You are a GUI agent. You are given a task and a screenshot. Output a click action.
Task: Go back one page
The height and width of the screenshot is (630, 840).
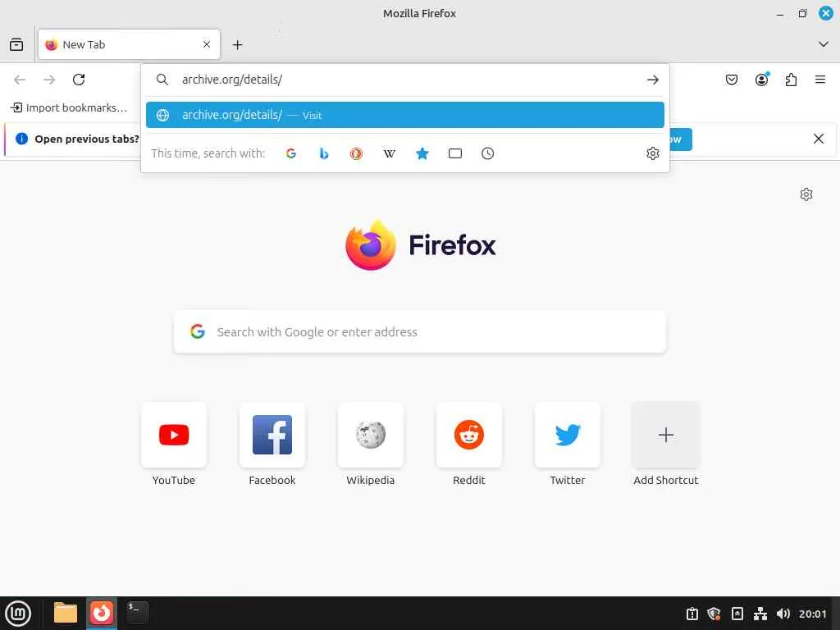(20, 80)
